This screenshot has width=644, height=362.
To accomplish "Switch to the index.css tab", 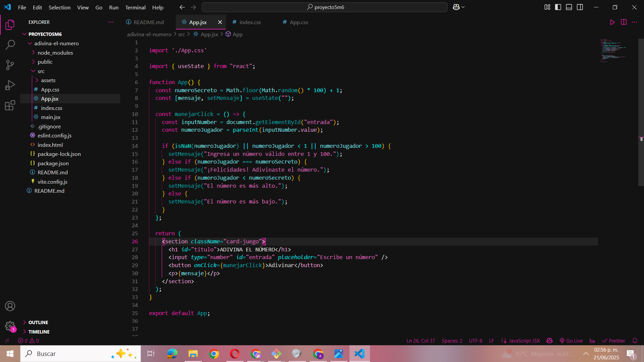I will point(250,22).
